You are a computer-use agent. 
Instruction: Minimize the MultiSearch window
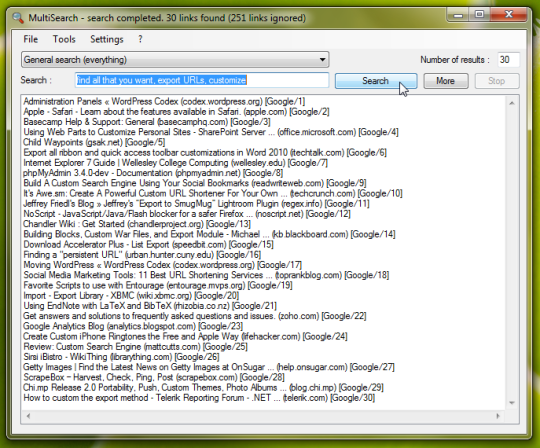coord(458,15)
